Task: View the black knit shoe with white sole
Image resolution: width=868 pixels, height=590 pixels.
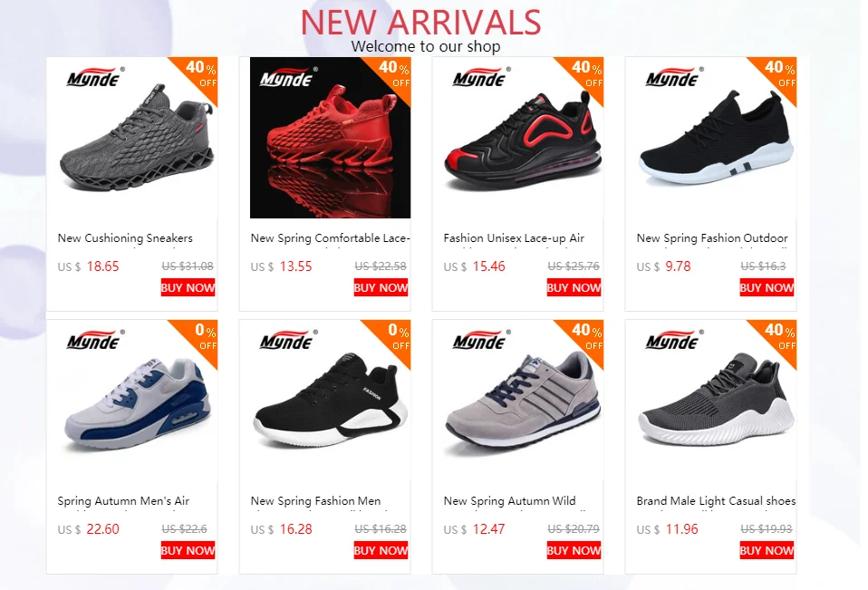Action: (x=716, y=138)
